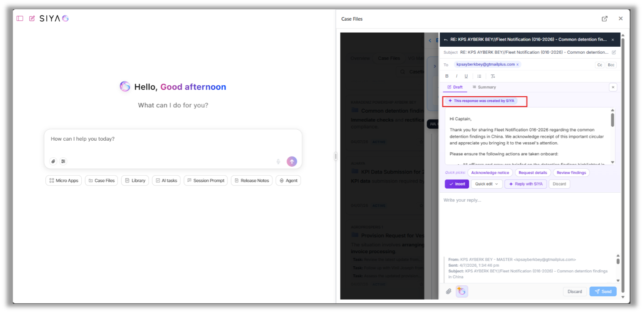Open the Release Notes shortcut
Image resolution: width=644 pixels, height=313 pixels.
tap(252, 180)
